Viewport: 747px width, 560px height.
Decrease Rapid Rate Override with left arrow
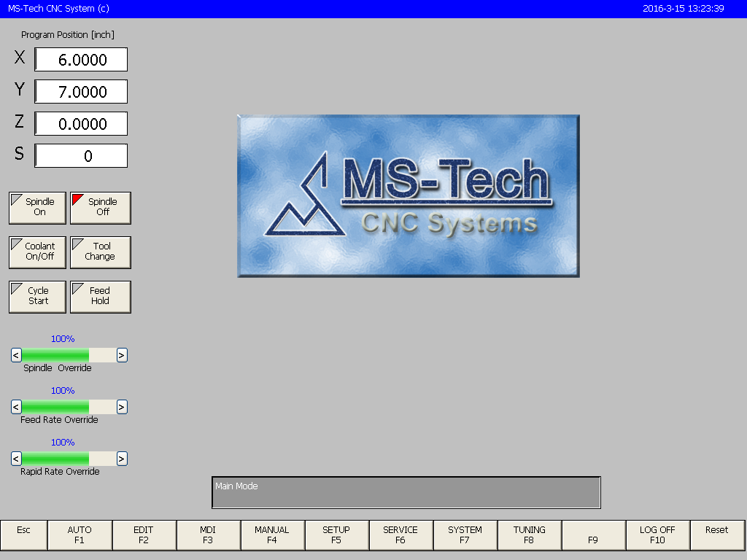[x=16, y=459]
